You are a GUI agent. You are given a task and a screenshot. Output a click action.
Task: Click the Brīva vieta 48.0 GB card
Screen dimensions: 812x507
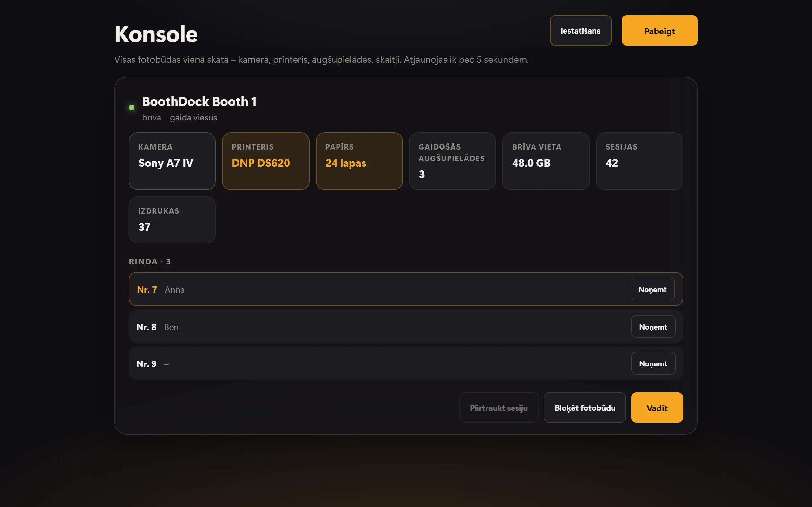click(x=546, y=161)
